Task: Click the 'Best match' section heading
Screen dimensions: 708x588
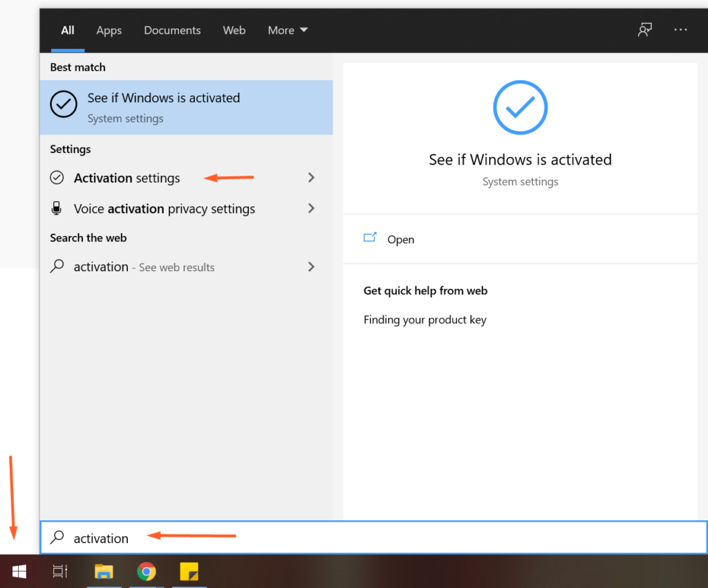Action: pos(77,67)
